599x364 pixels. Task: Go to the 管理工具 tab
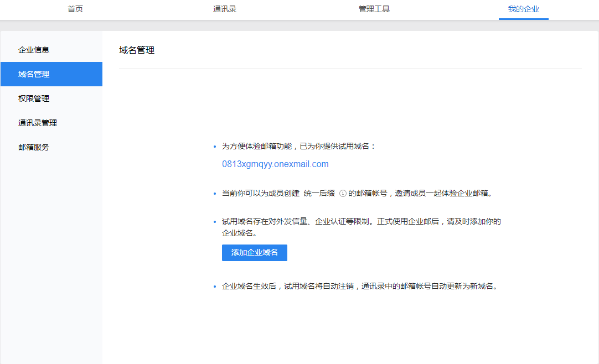tap(374, 9)
